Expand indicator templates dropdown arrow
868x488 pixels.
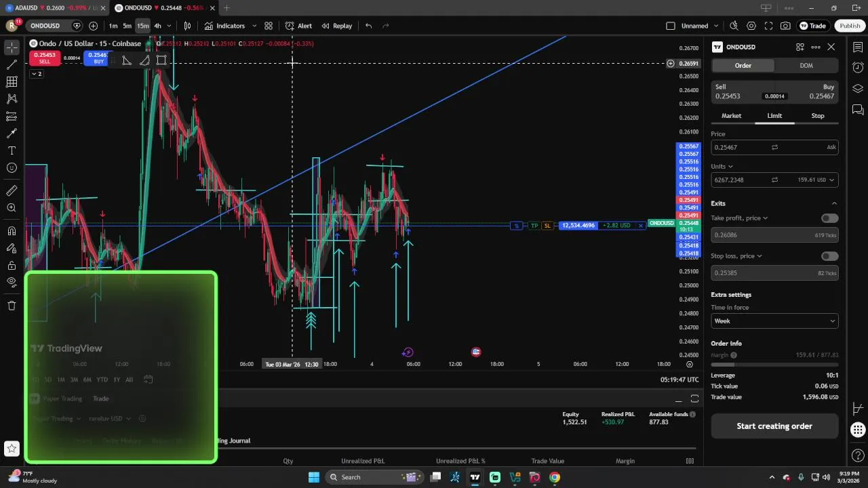(254, 26)
